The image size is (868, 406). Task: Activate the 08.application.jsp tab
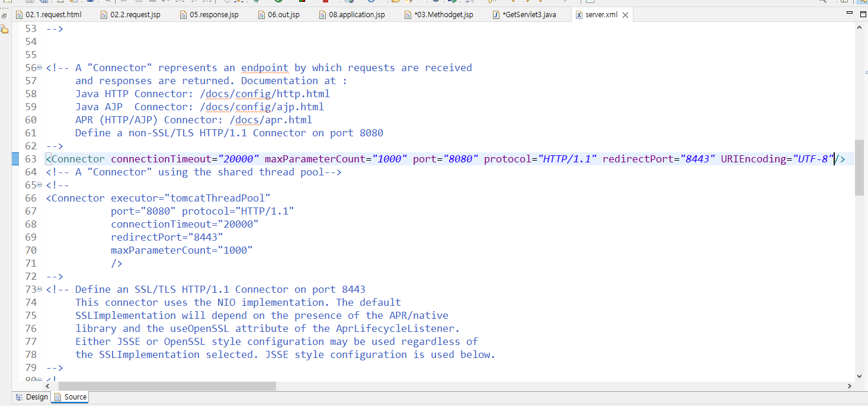[352, 14]
